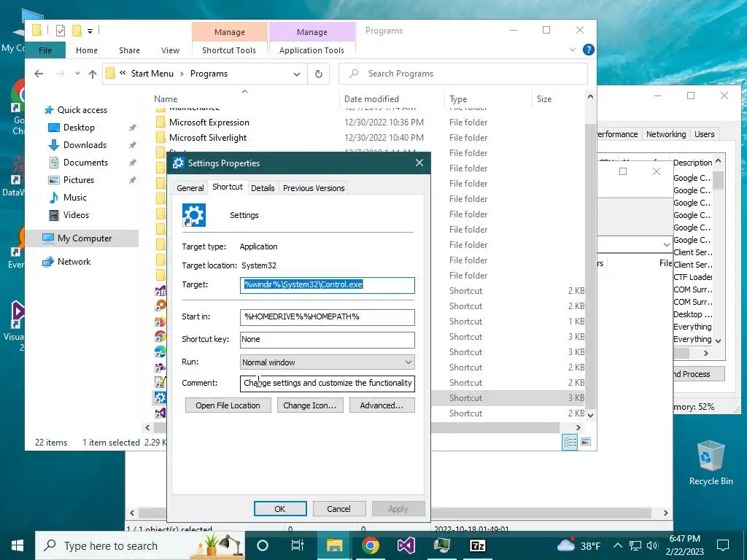This screenshot has height=560, width=747.
Task: Show hidden system tray icons
Action: (x=617, y=545)
